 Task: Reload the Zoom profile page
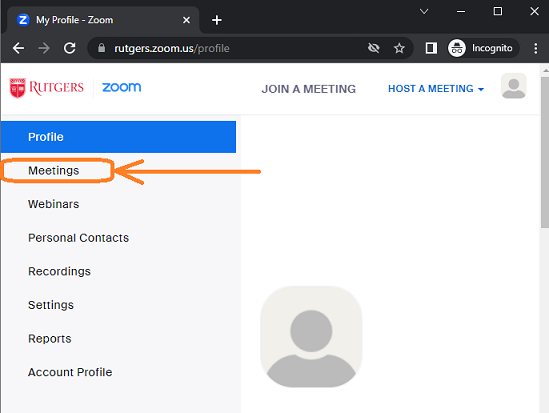(x=69, y=48)
